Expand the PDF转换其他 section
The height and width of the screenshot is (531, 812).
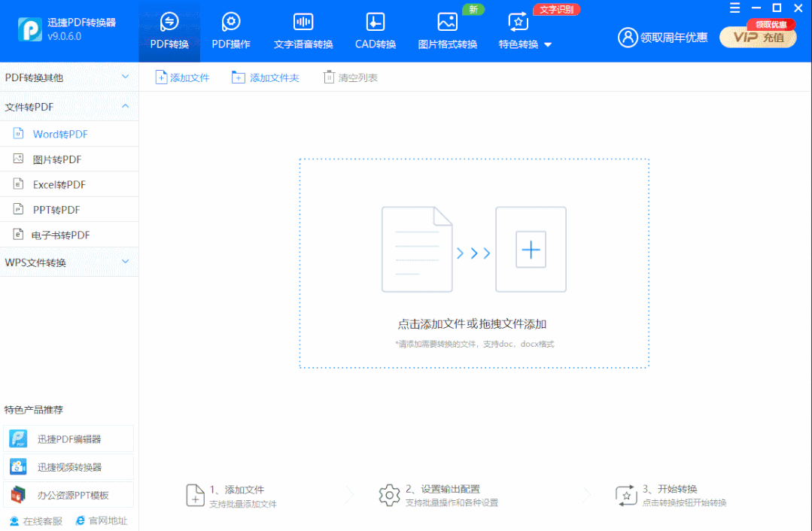click(x=69, y=77)
